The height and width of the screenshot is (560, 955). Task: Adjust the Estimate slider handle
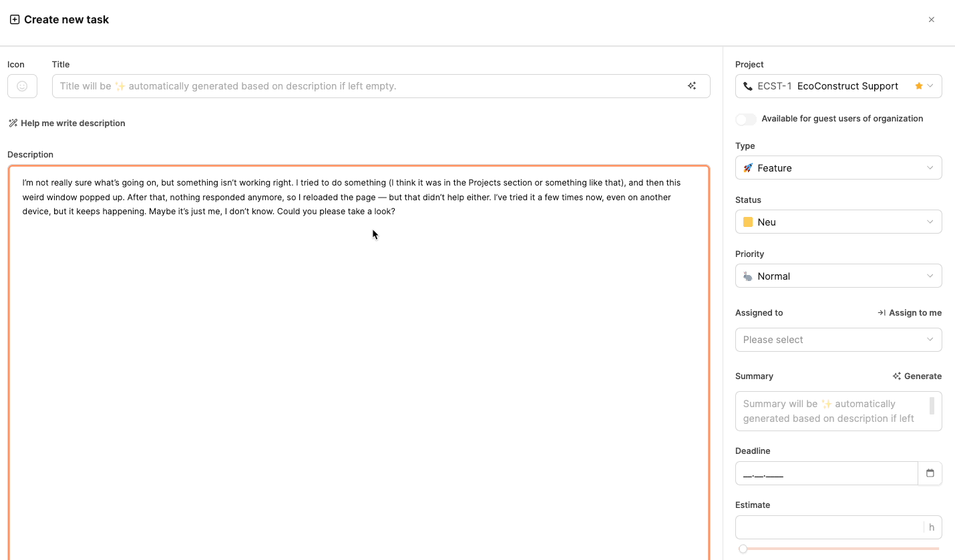click(x=743, y=549)
